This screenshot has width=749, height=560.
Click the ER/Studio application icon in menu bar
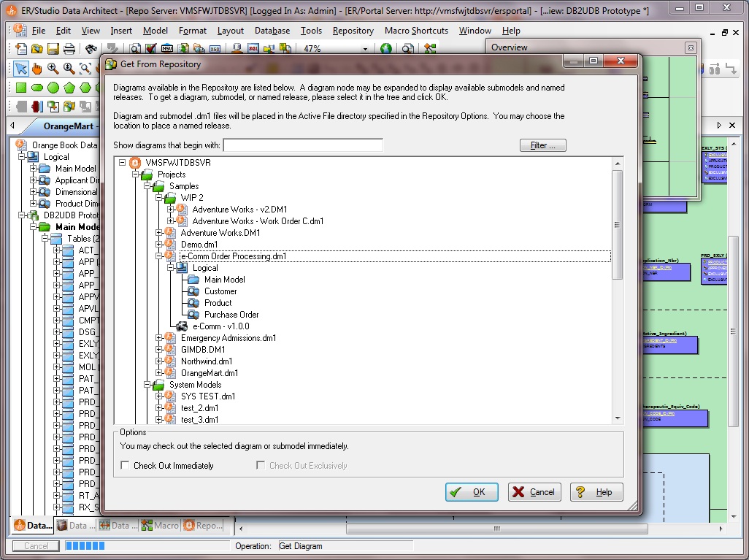20,30
